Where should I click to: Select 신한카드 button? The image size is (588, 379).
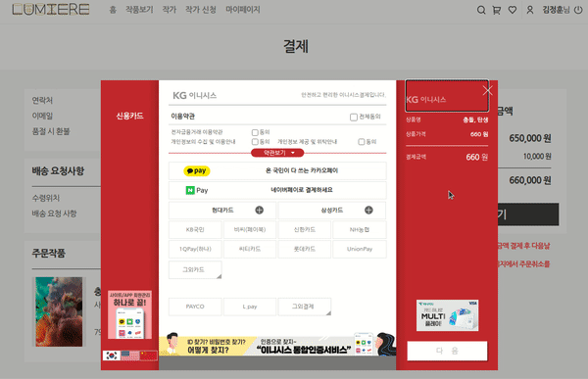[x=305, y=230]
